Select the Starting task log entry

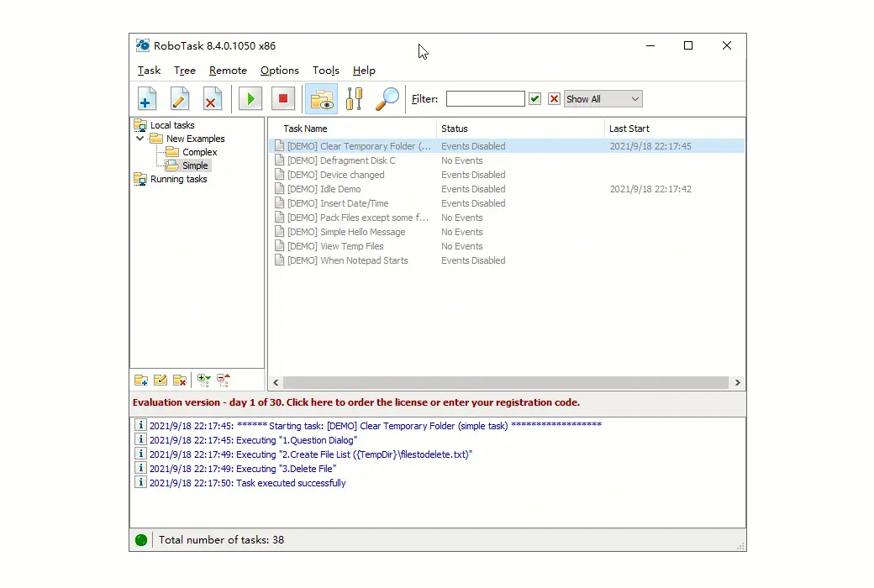pos(375,426)
